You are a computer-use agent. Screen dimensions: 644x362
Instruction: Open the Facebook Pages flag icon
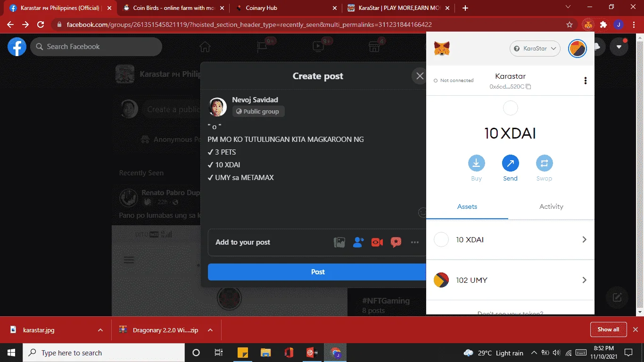point(261,47)
